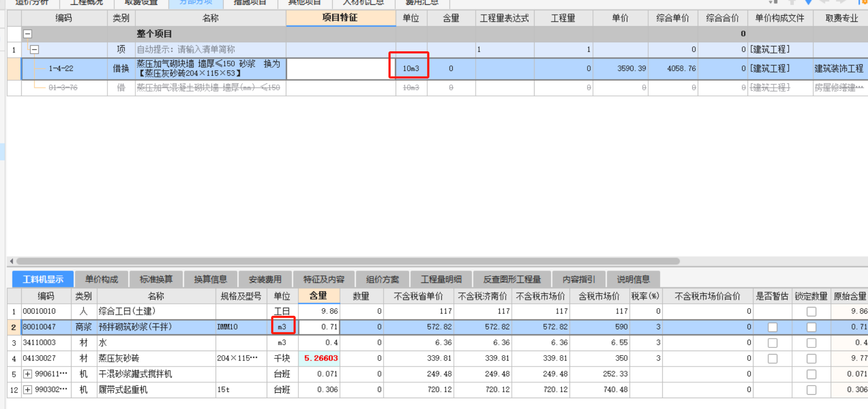Click the 千块 unit cell

click(282, 359)
